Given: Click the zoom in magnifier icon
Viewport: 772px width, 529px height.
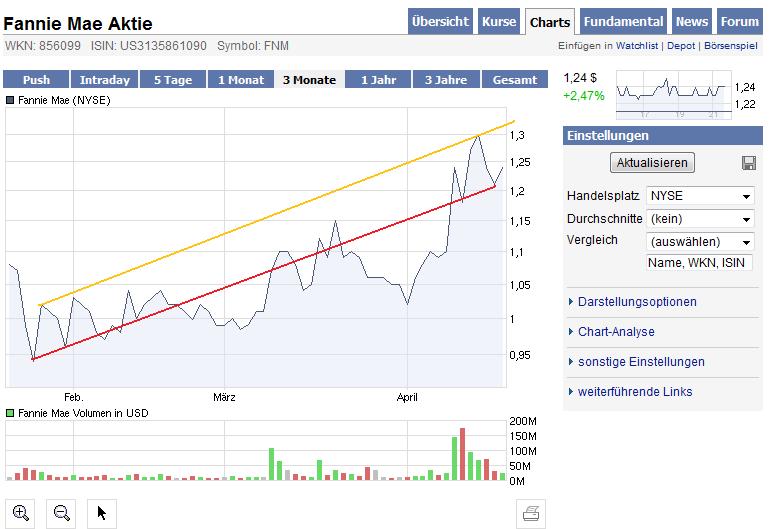Looking at the screenshot, I should click(x=22, y=513).
